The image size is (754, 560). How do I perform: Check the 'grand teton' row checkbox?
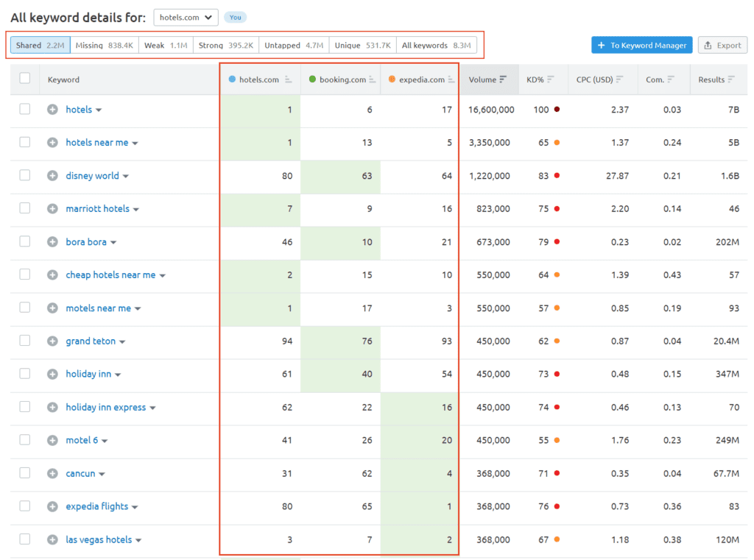click(x=25, y=340)
